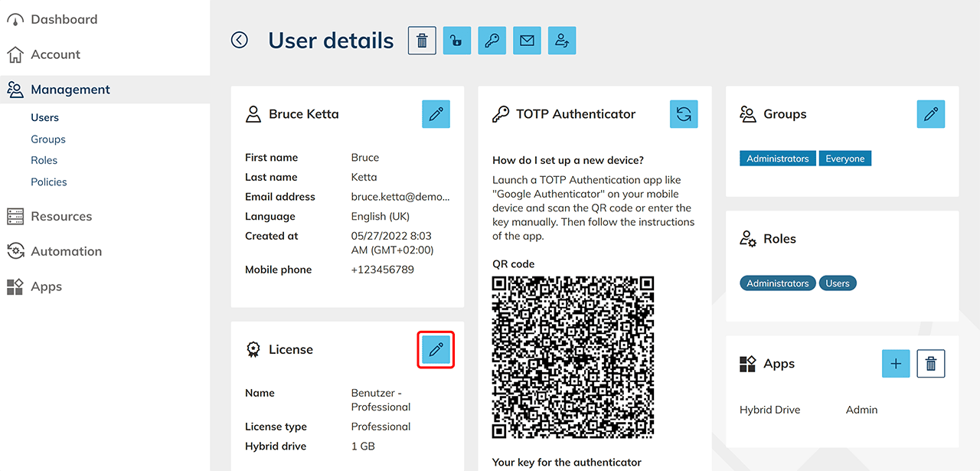Click the back arrow beside User details
Screen dimensions: 980x471
tap(240, 40)
